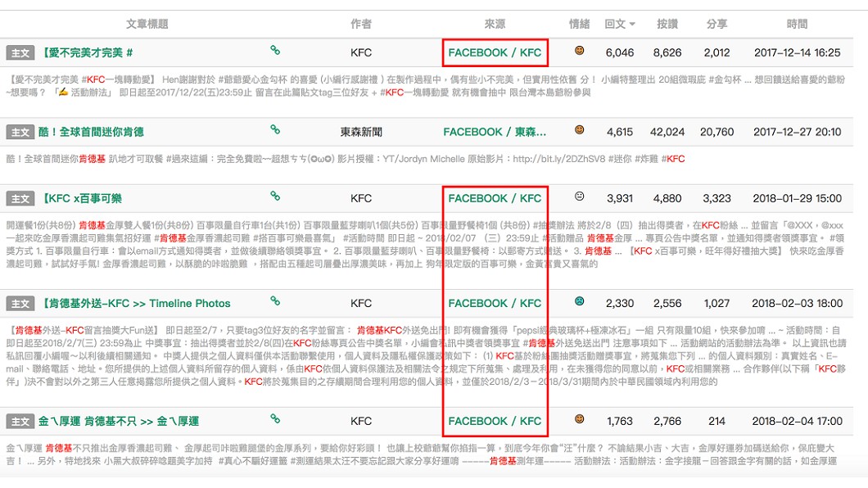Open bit.ly/2DZhSV8 URL in snippet
Viewport: 868px width, 488px height.
click(559, 160)
